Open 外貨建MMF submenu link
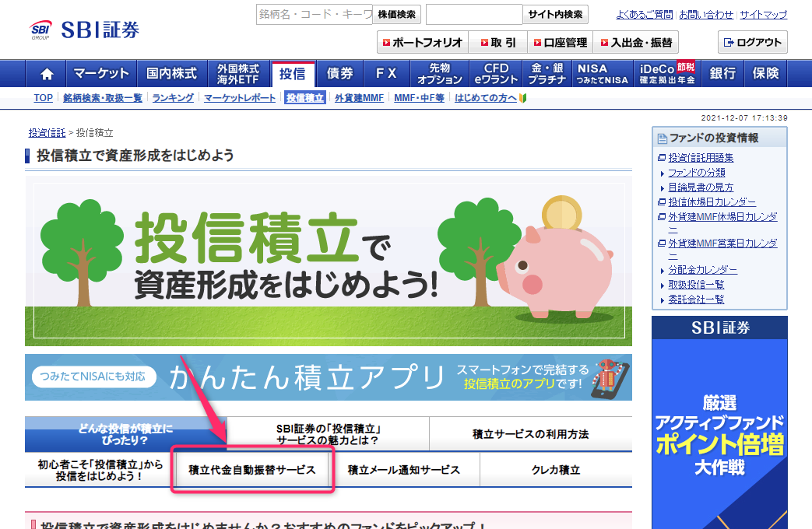Viewport: 812px width, 529px height. tap(360, 98)
